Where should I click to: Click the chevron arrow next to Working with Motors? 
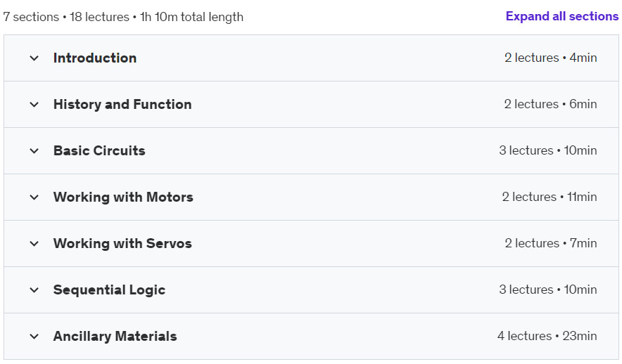[34, 197]
